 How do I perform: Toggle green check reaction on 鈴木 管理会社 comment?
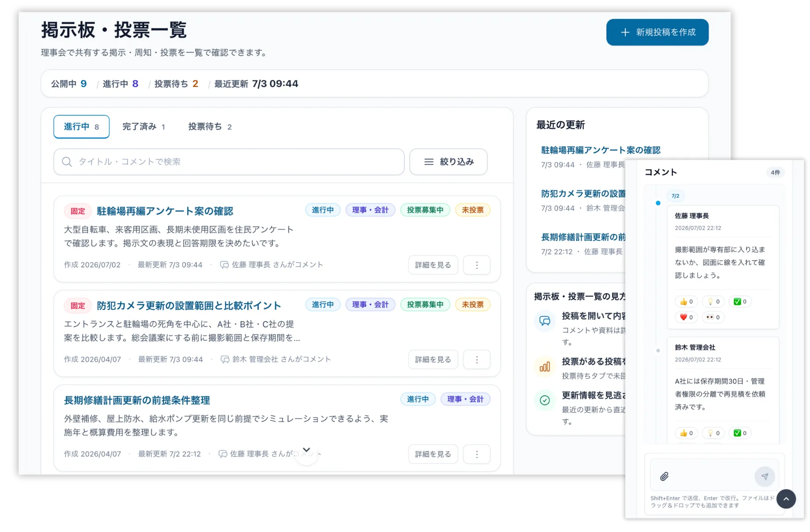pyautogui.click(x=740, y=433)
